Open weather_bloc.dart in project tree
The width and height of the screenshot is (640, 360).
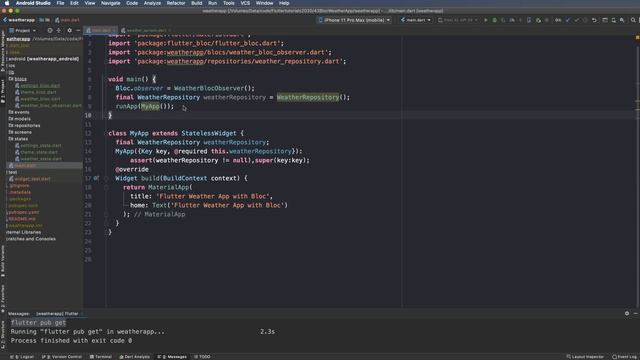point(38,99)
